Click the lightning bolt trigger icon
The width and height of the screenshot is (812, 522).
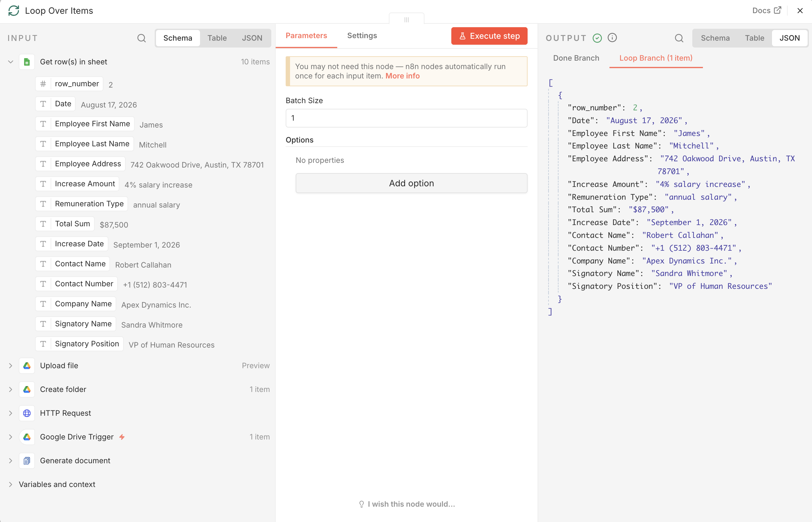pos(122,437)
